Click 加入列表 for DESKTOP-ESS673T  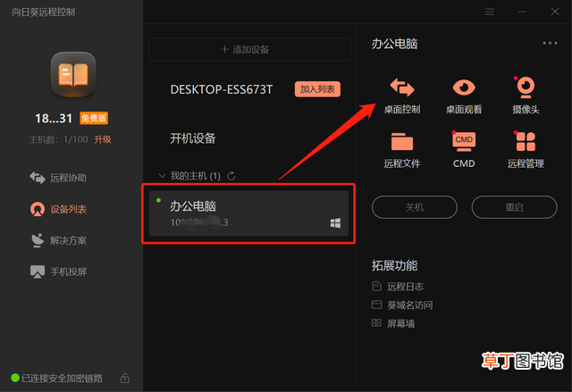point(317,89)
